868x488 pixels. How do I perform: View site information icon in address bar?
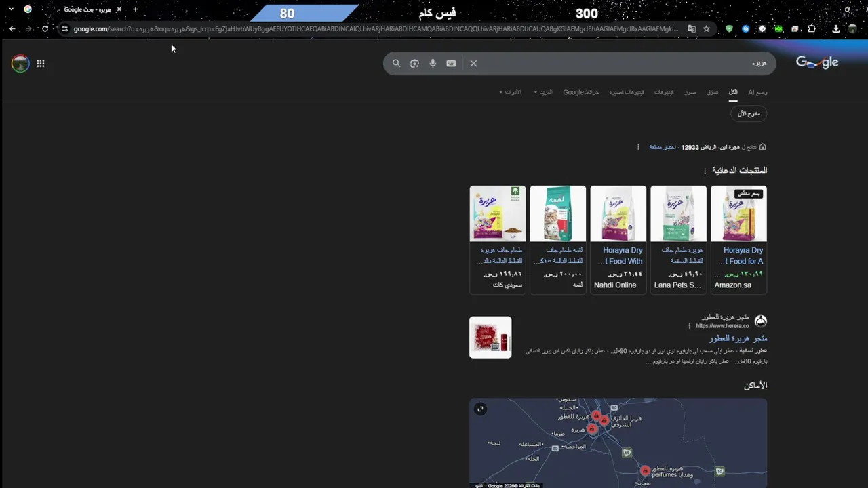point(64,28)
